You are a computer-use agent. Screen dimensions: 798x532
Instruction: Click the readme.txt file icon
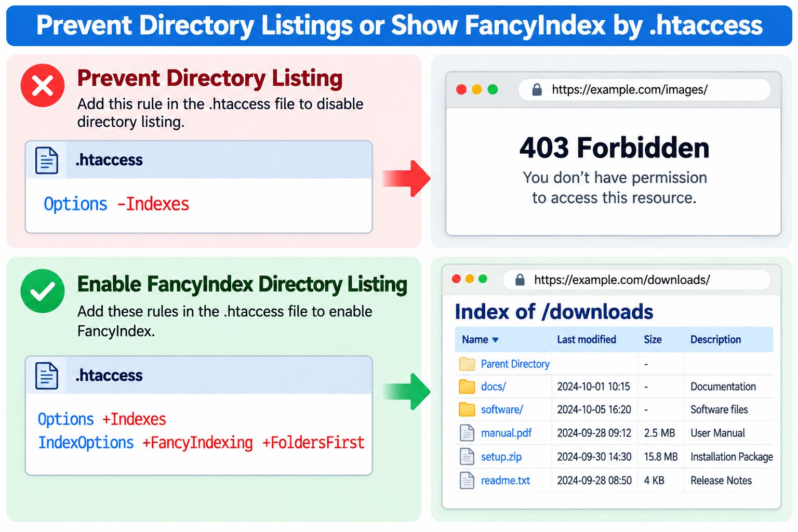pyautogui.click(x=467, y=481)
